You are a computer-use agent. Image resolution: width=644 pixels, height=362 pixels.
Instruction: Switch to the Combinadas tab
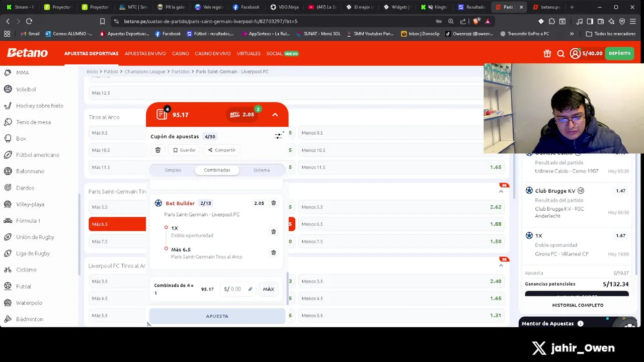tap(217, 170)
